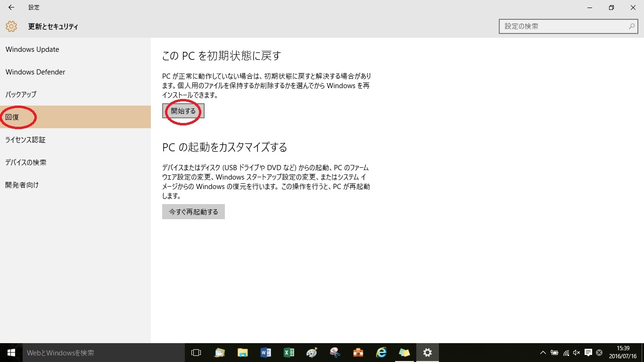The height and width of the screenshot is (362, 644).
Task: Focus the 設定の検索 search field
Action: [569, 26]
